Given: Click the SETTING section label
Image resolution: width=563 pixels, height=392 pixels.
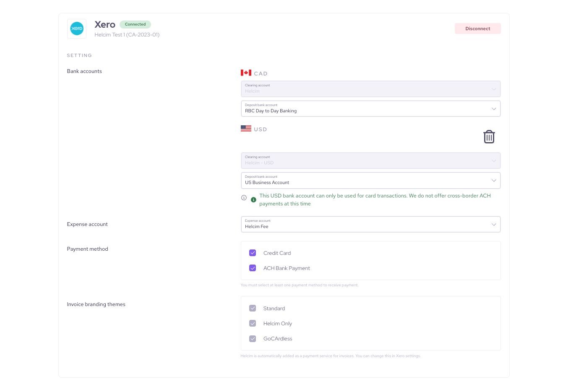Looking at the screenshot, I should (79, 55).
